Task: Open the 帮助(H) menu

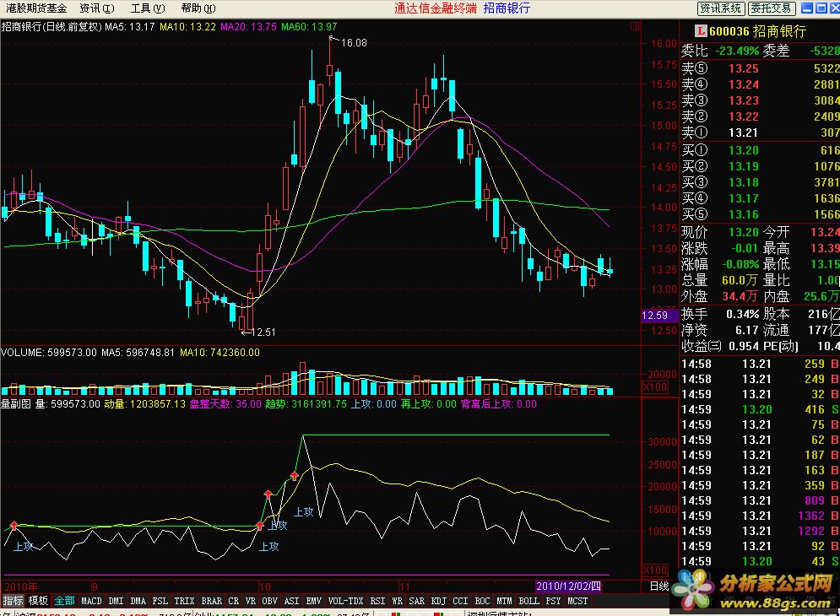Action: point(198,8)
